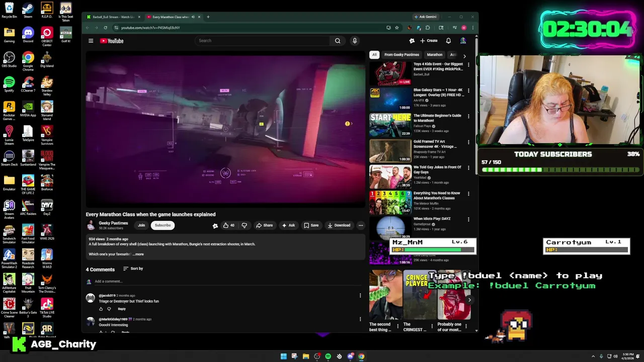Open The Ultimate Beginner's Guide thumbnail

390,125
